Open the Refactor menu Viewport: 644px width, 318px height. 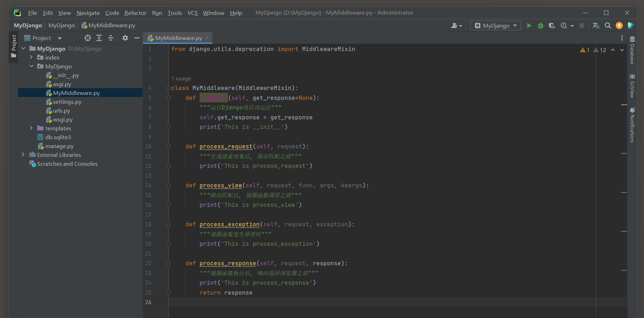coord(135,13)
